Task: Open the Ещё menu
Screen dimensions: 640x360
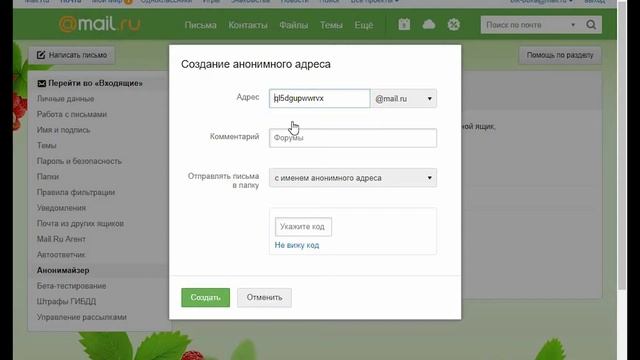Action: point(363,25)
